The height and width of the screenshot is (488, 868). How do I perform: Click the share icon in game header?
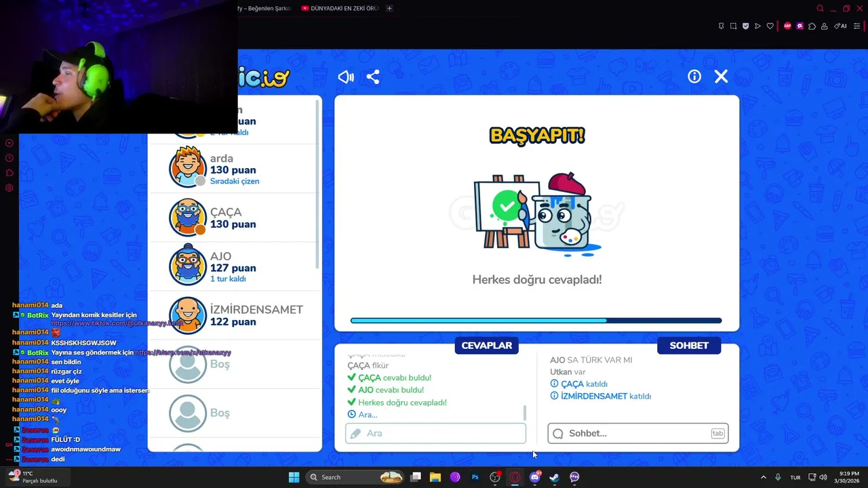point(373,77)
